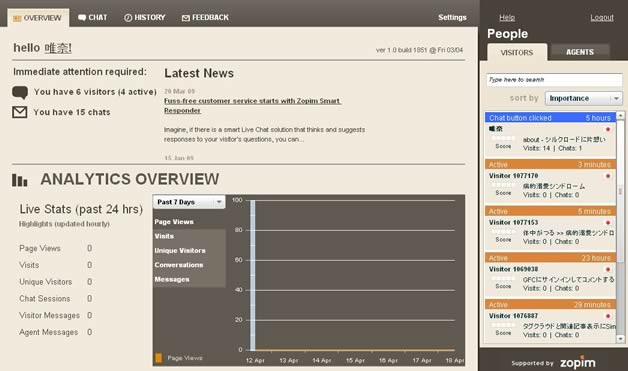Click score stars for Visitor 1069038
628x371 pixels.
503,278
